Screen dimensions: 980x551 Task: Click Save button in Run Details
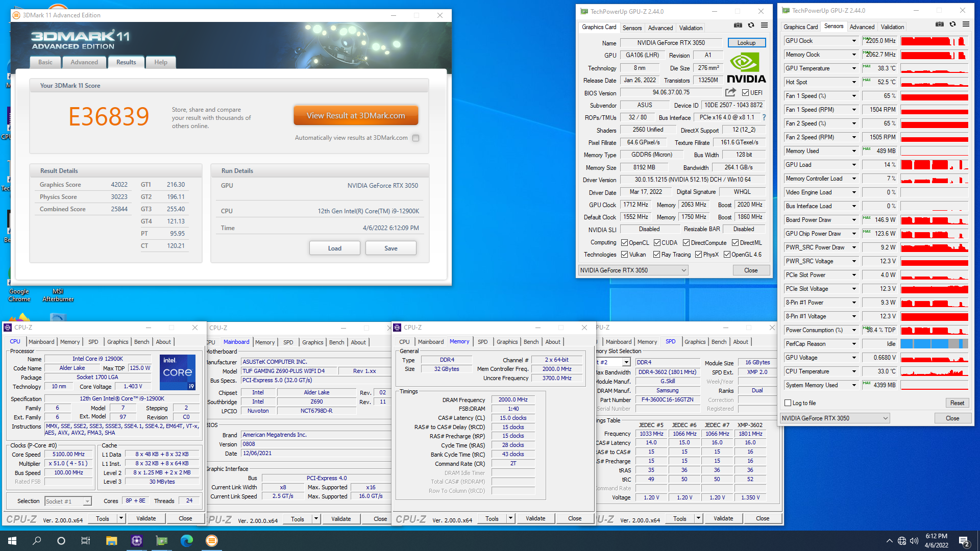(x=391, y=248)
